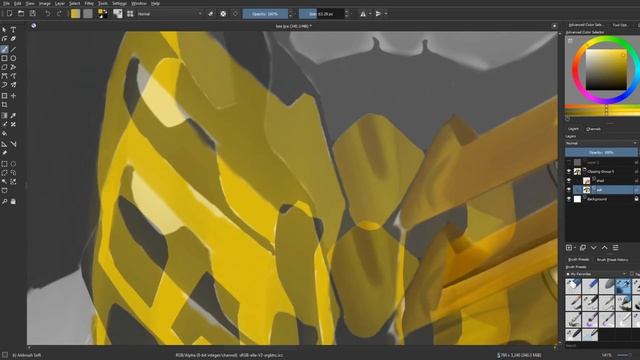This screenshot has height=360, width=640.
Task: Open layer properties list button
Action: 616,248
